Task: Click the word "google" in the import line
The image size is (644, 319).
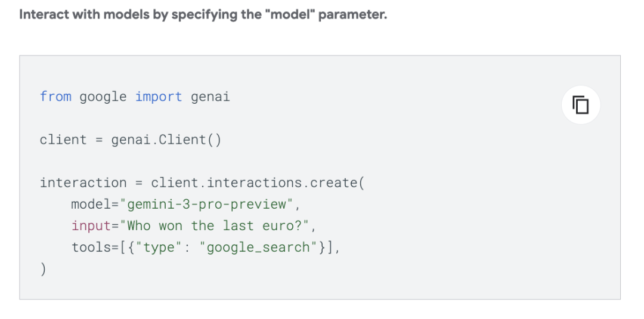Action: (103, 97)
